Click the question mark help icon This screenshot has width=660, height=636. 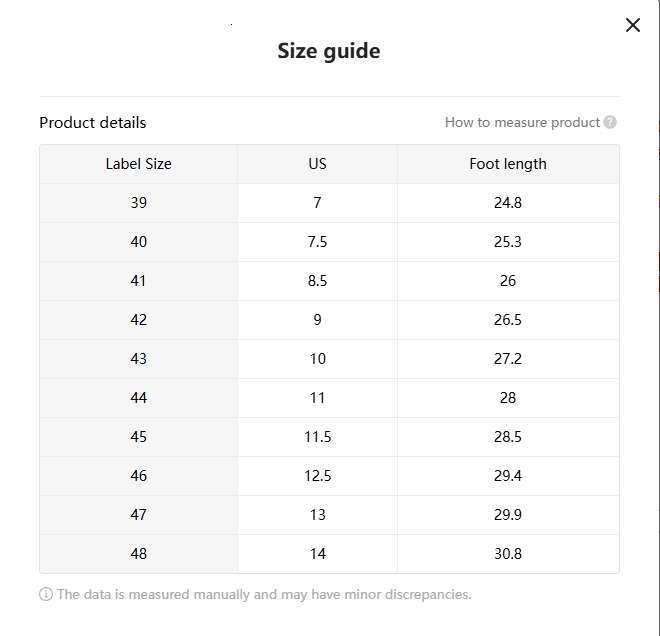click(610, 122)
